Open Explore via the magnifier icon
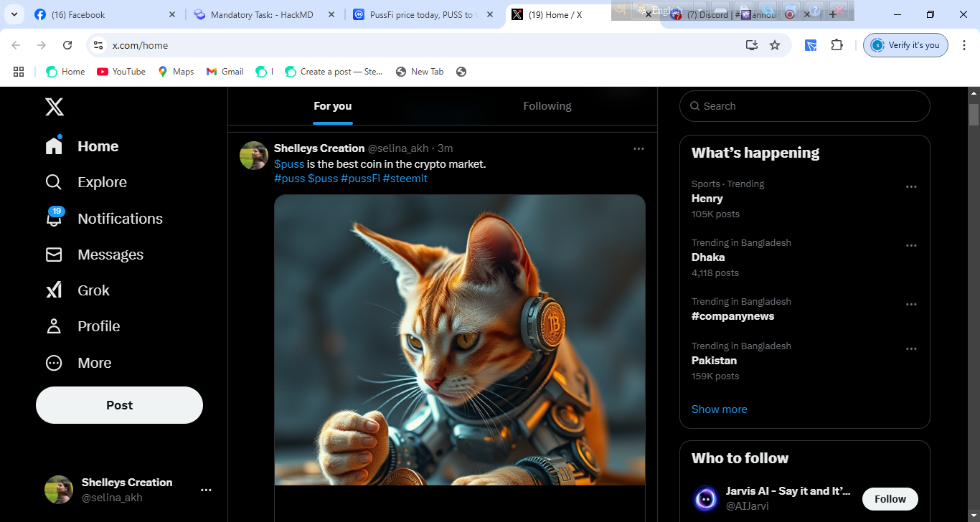 click(54, 182)
